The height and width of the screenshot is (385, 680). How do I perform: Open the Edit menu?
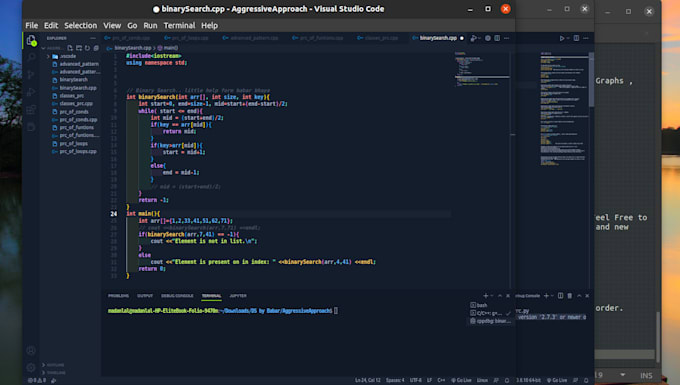[51, 26]
